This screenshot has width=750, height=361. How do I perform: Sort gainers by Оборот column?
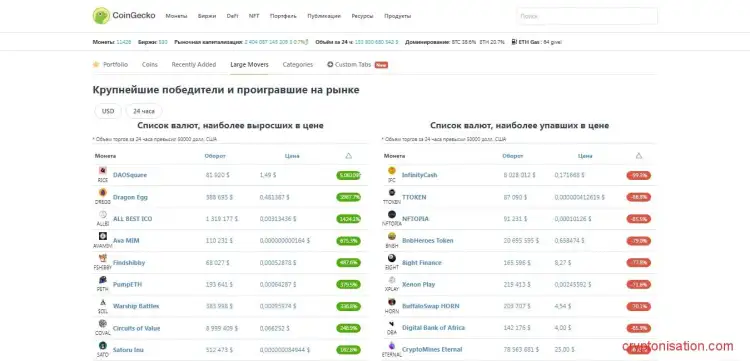coord(215,156)
